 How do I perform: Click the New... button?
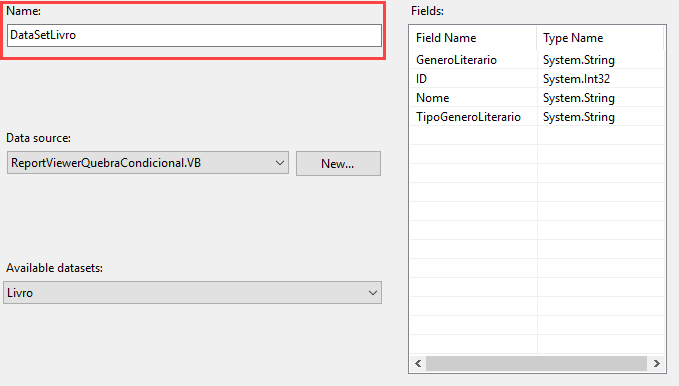pos(338,163)
